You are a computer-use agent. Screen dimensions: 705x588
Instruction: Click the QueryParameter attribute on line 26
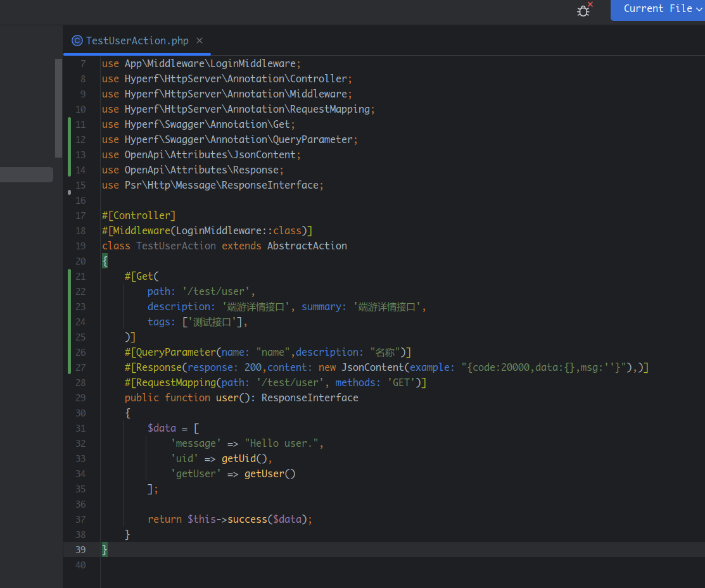pos(268,353)
